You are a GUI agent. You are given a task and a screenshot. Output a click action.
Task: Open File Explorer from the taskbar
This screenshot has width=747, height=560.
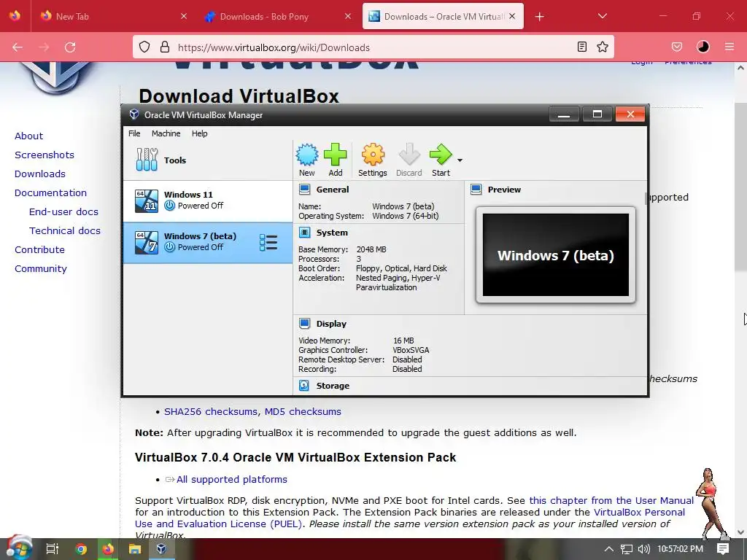click(x=135, y=549)
